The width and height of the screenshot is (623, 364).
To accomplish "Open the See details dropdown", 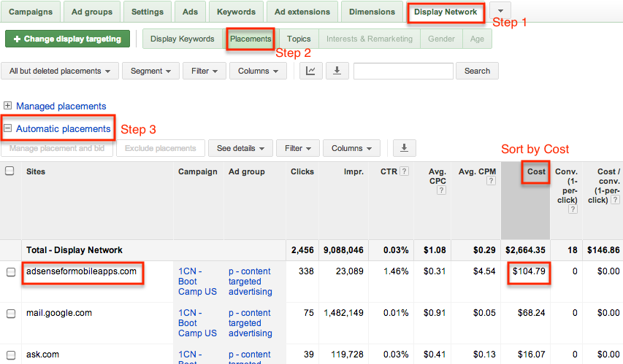I will coord(240,148).
